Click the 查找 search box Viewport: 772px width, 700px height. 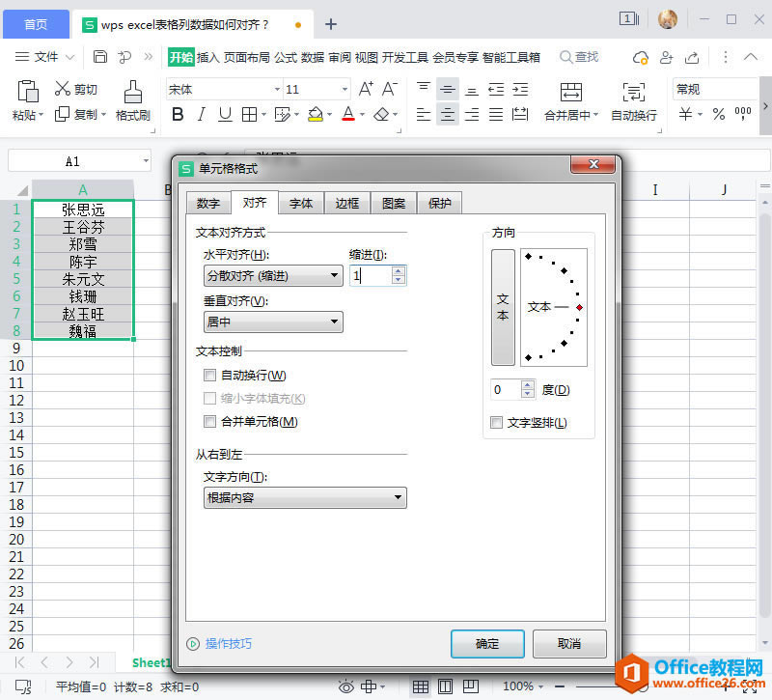(579, 57)
